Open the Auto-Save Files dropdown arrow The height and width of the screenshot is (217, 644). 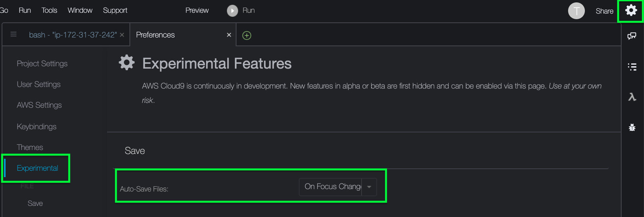(369, 187)
